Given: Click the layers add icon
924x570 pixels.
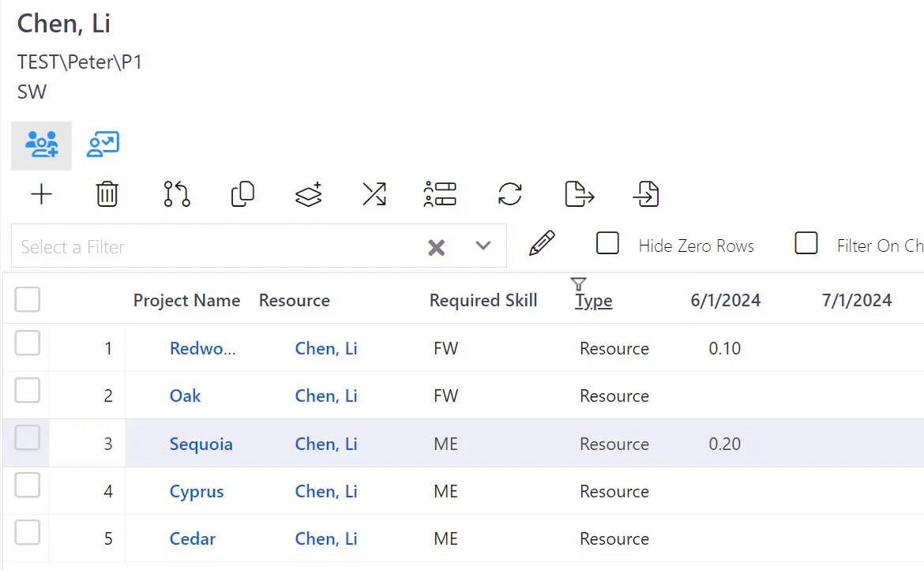Looking at the screenshot, I should [x=309, y=194].
